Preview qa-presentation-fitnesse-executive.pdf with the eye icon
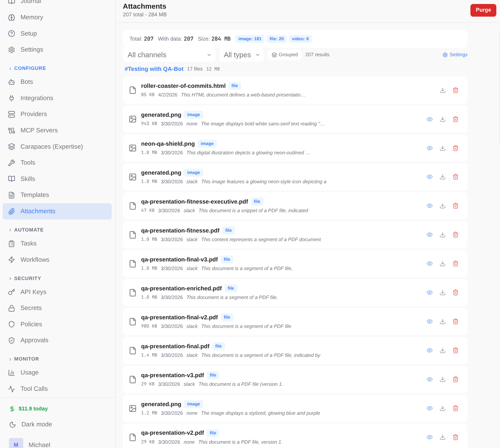This screenshot has height=448, width=500. coord(430,206)
